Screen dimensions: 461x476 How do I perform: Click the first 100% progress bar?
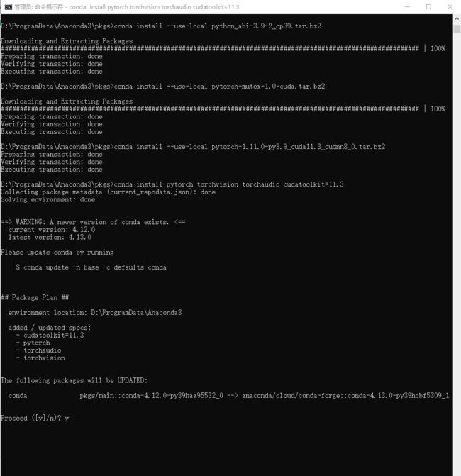[x=223, y=48]
